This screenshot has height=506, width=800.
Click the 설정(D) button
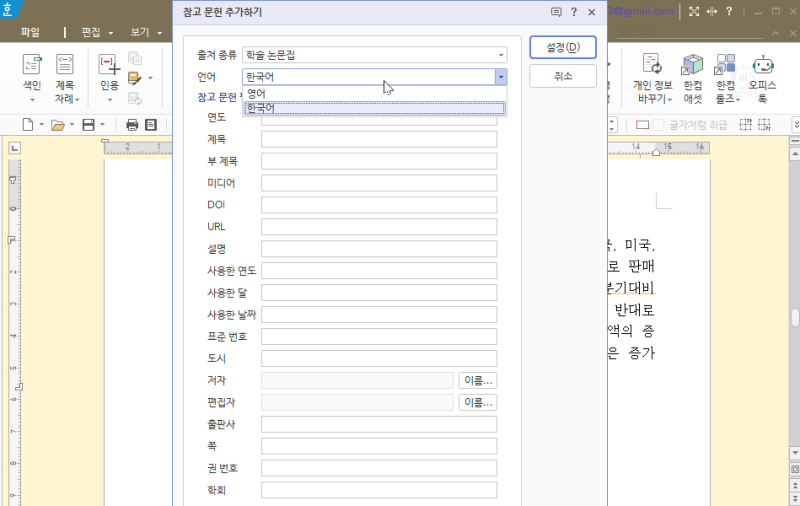pyautogui.click(x=563, y=47)
